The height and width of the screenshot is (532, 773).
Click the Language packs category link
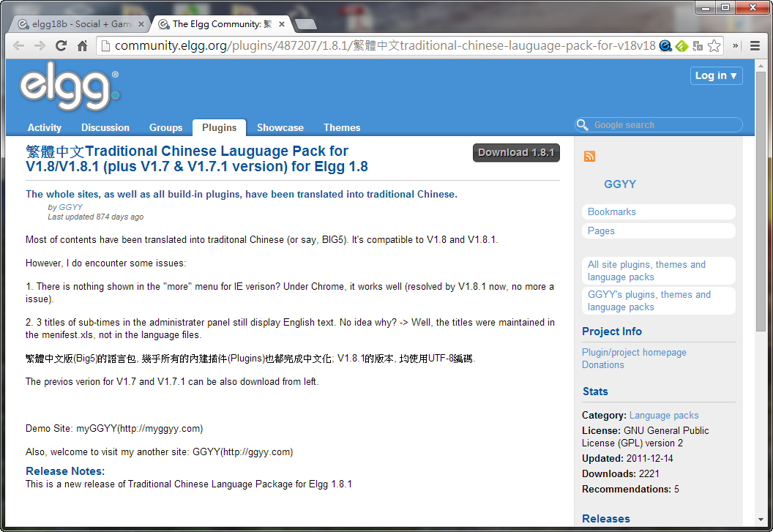tap(664, 415)
